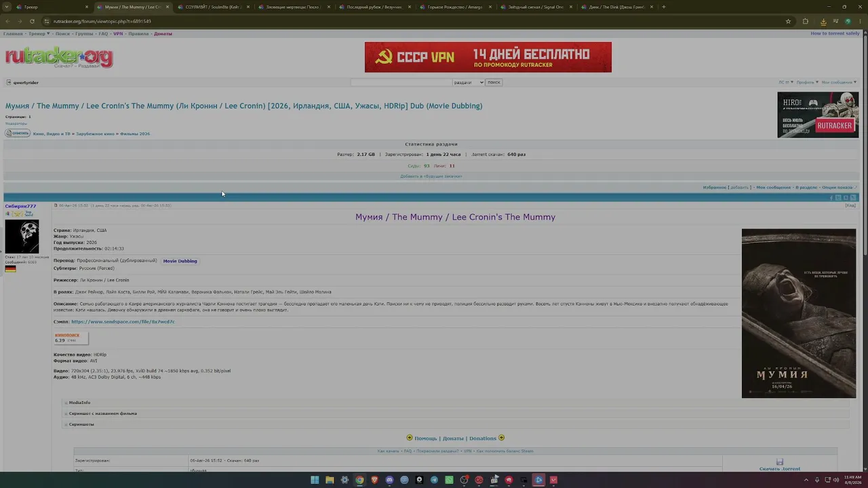Click the German flag under the uploader

click(10, 269)
